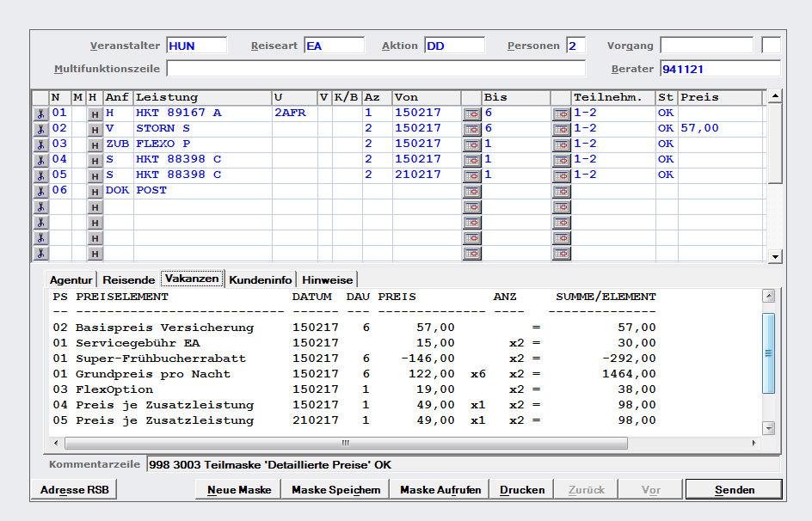The height and width of the screenshot is (521, 812).
Task: Click the booking table's scroll-down arrow
Action: tap(775, 256)
